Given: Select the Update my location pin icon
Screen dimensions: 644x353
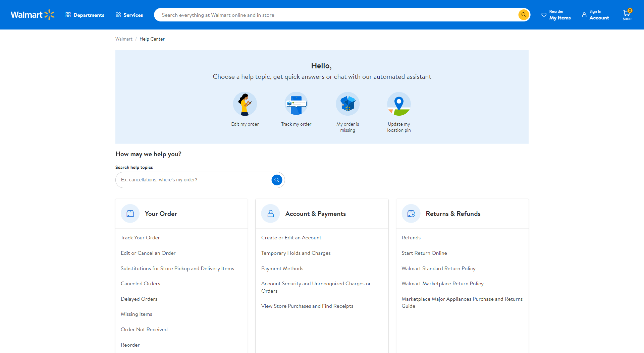Looking at the screenshot, I should click(x=399, y=104).
